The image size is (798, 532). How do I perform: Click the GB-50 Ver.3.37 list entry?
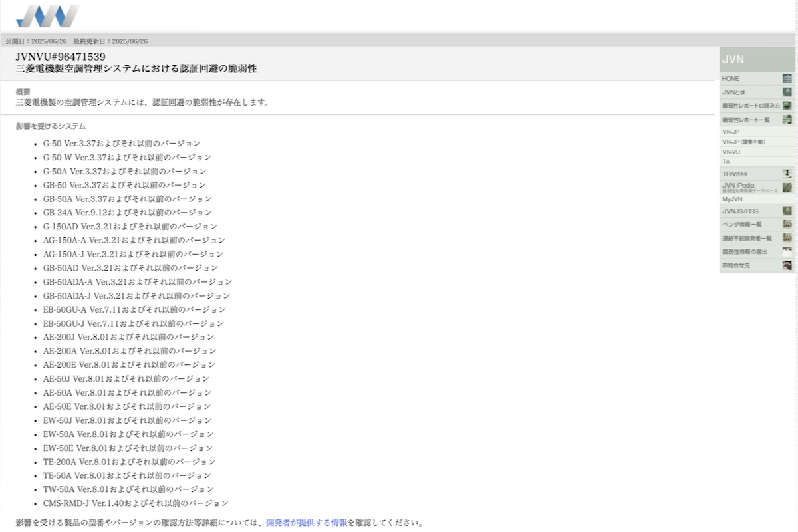pyautogui.click(x=124, y=185)
